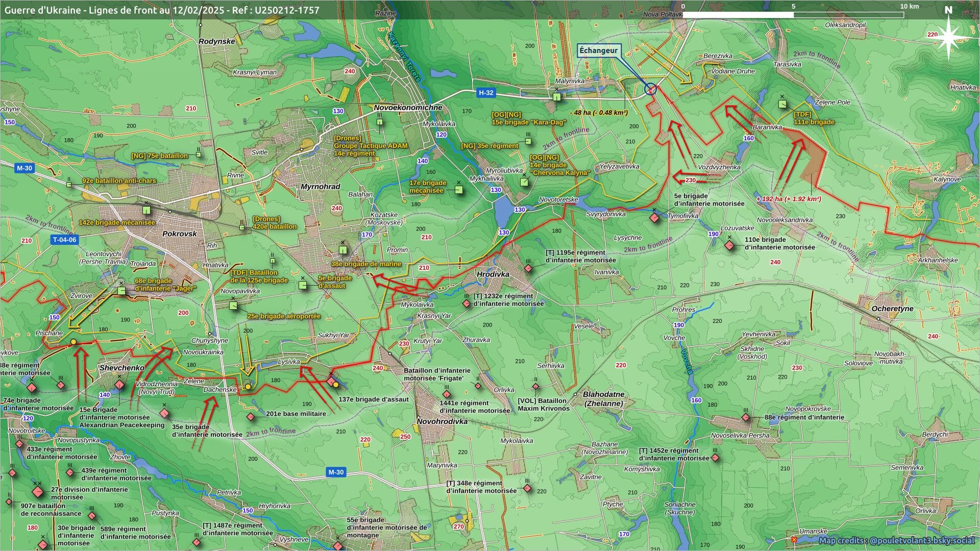Viewport: 980px width, 551px height.
Task: Click the Novohrodivka city label
Action: [x=443, y=421]
